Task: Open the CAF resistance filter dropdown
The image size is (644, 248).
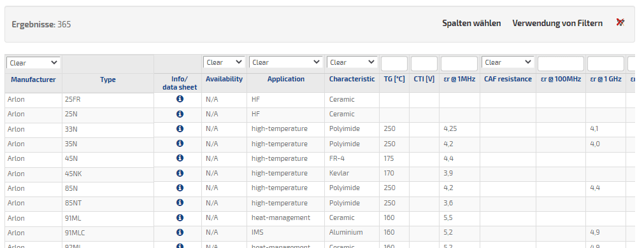Action: tap(508, 62)
